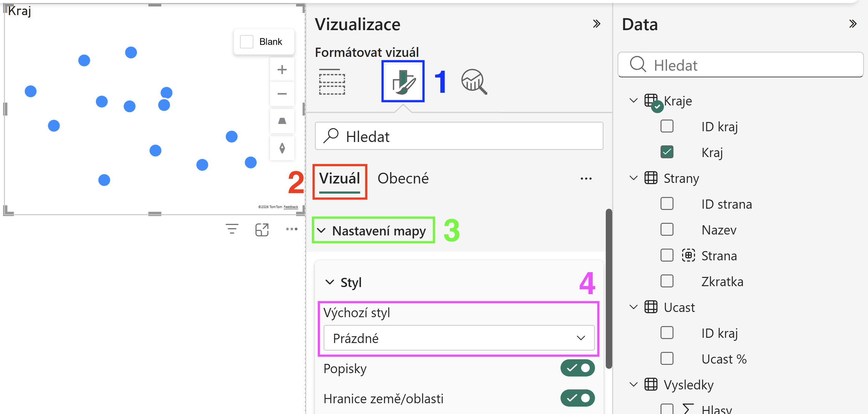This screenshot has height=414, width=868.
Task: Select the Build visual fields icon
Action: [332, 82]
